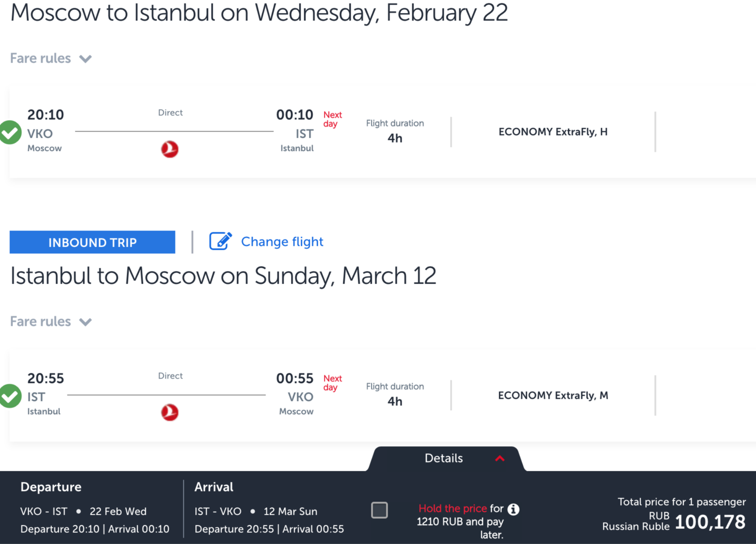Click the info icon next to Hold the price
Screen dimensions: 756x544
[x=513, y=509]
